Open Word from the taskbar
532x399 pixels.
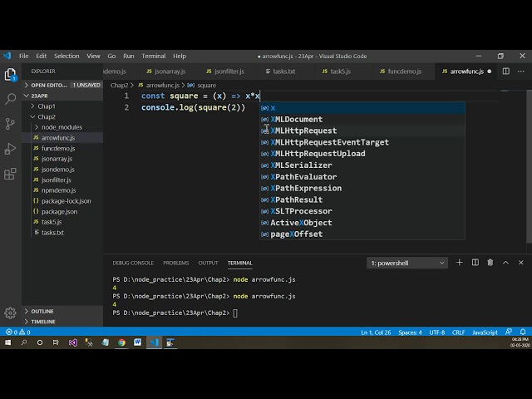tap(137, 342)
